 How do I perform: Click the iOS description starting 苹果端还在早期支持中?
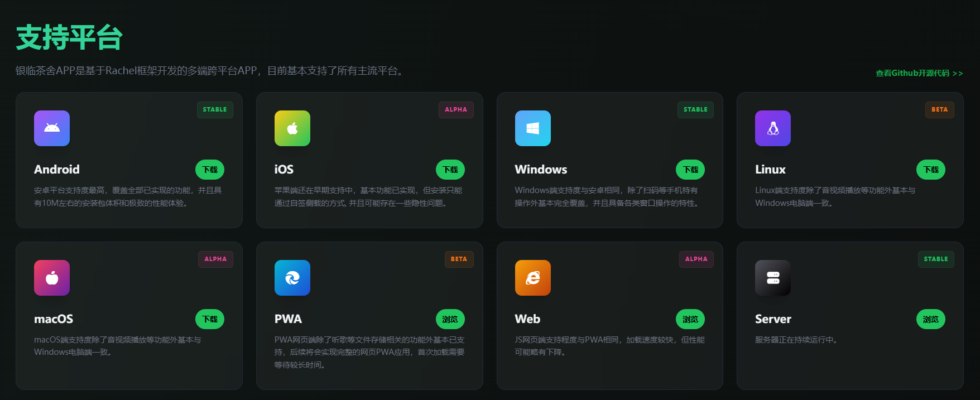point(368,196)
